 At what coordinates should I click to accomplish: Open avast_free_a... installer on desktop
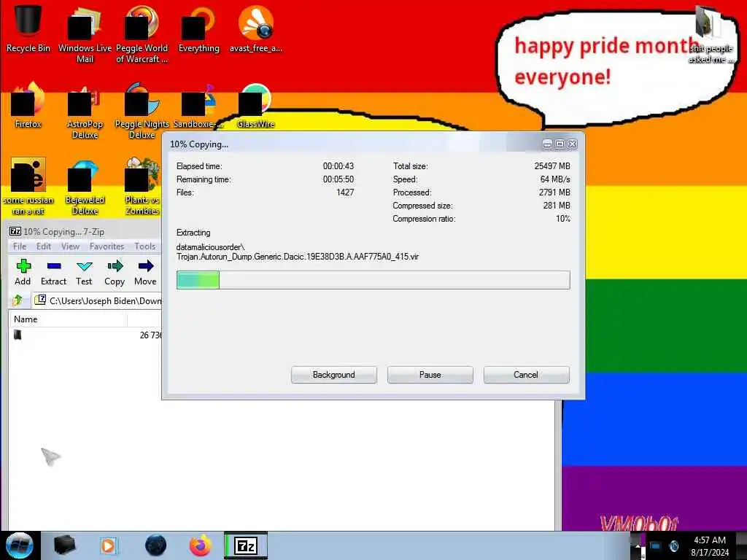[x=256, y=28]
